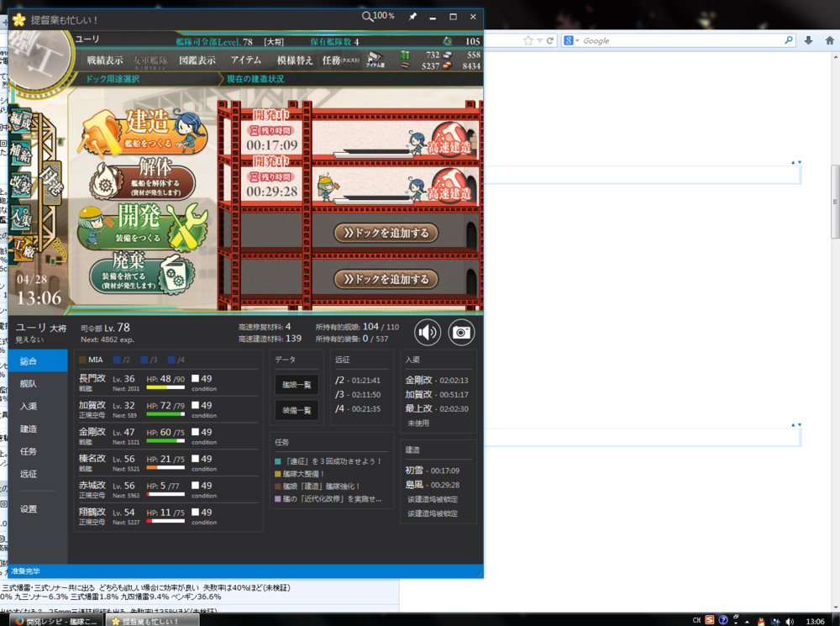Click 長門改 HP bar
840x626 pixels.
click(165, 387)
